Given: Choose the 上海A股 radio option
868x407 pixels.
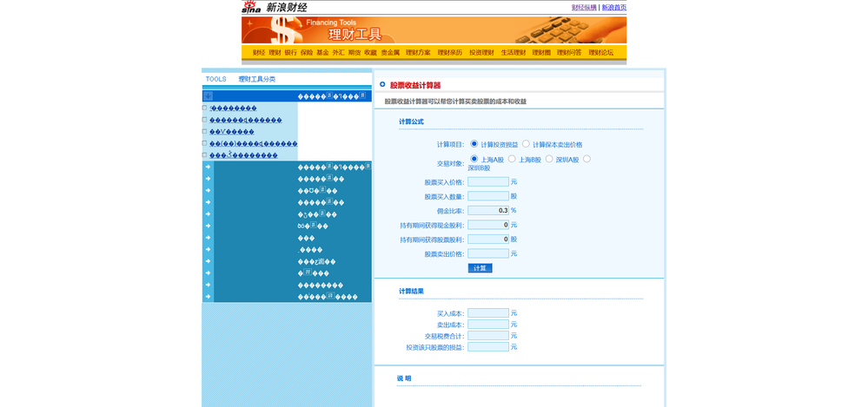Looking at the screenshot, I should 474,159.
